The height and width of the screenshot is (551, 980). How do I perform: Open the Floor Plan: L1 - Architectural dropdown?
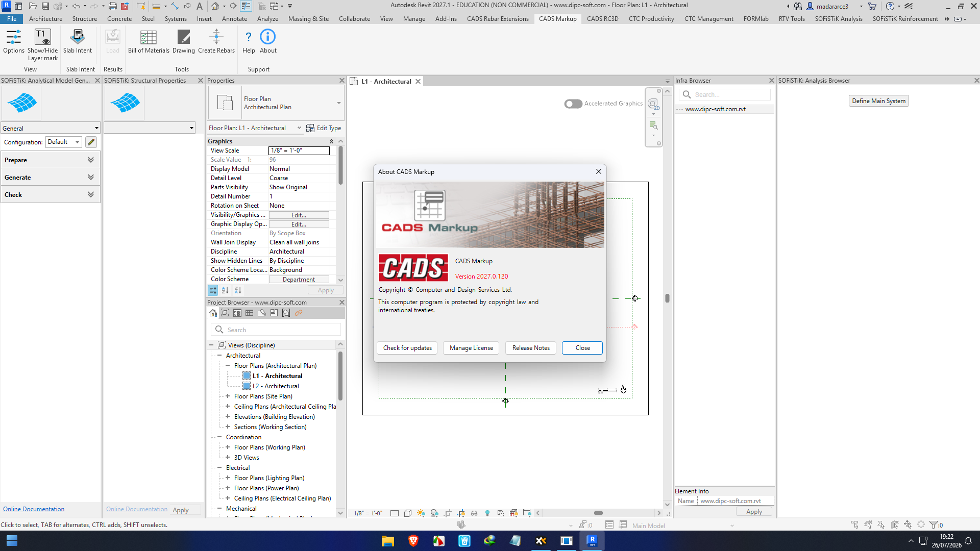(x=255, y=128)
